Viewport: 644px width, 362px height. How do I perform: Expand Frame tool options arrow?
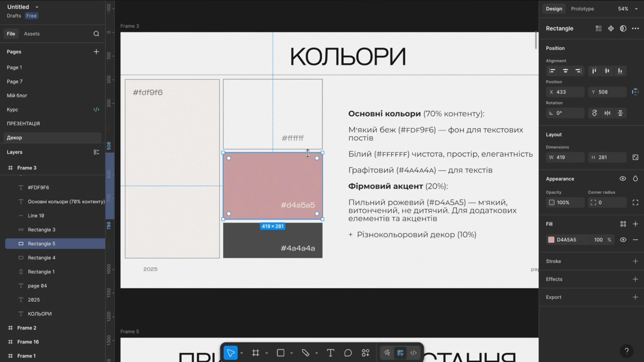pyautogui.click(x=266, y=353)
